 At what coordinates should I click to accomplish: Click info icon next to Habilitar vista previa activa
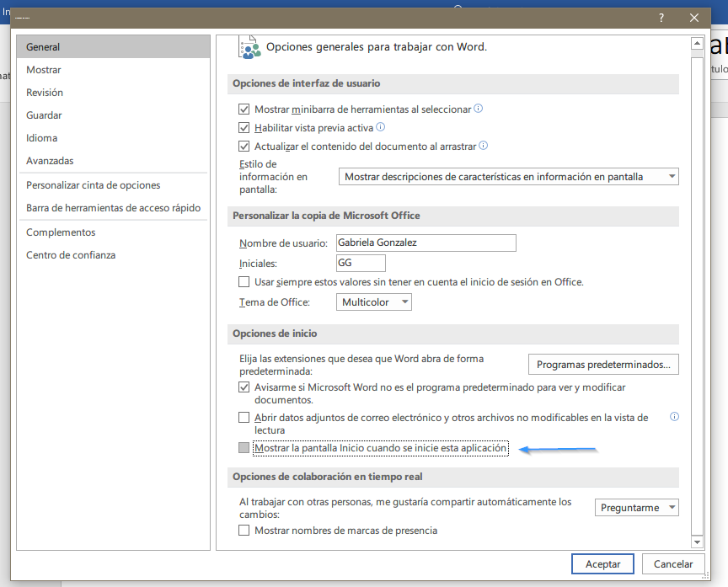[x=380, y=127]
